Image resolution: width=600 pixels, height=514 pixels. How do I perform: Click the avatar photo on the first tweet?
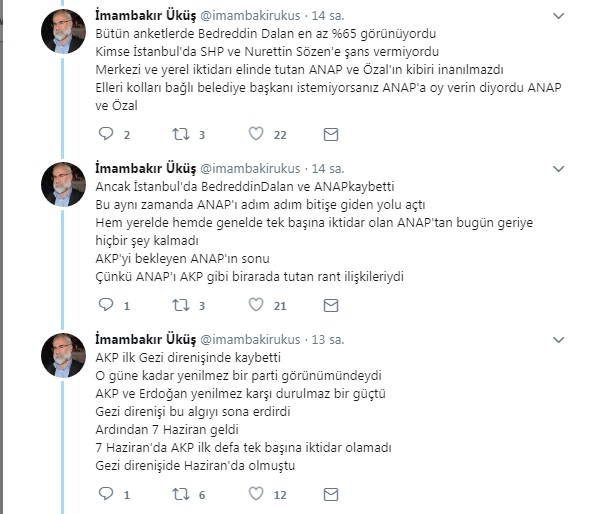click(62, 32)
